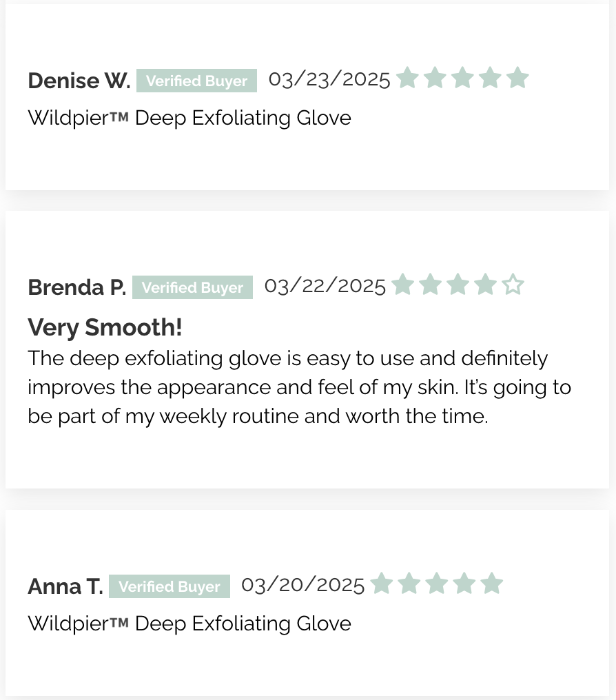Click the 03/22/2025 review date
The height and width of the screenshot is (700, 616).
click(x=325, y=286)
